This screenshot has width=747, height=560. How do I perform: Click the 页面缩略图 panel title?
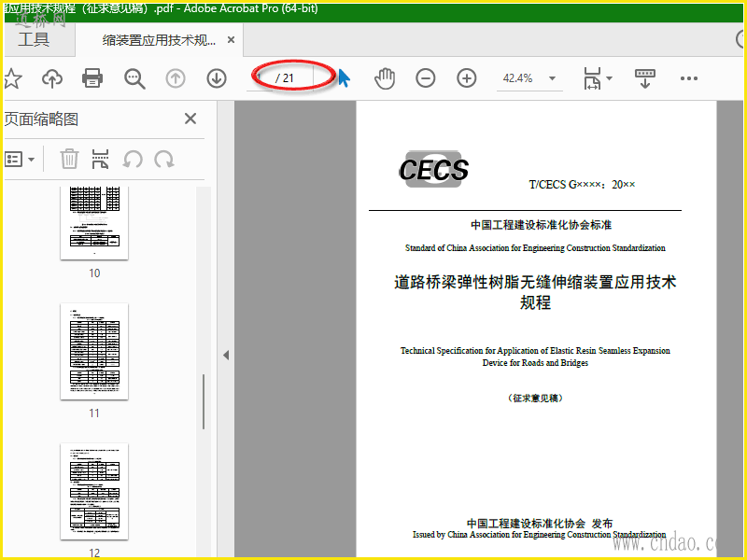[x=41, y=119]
